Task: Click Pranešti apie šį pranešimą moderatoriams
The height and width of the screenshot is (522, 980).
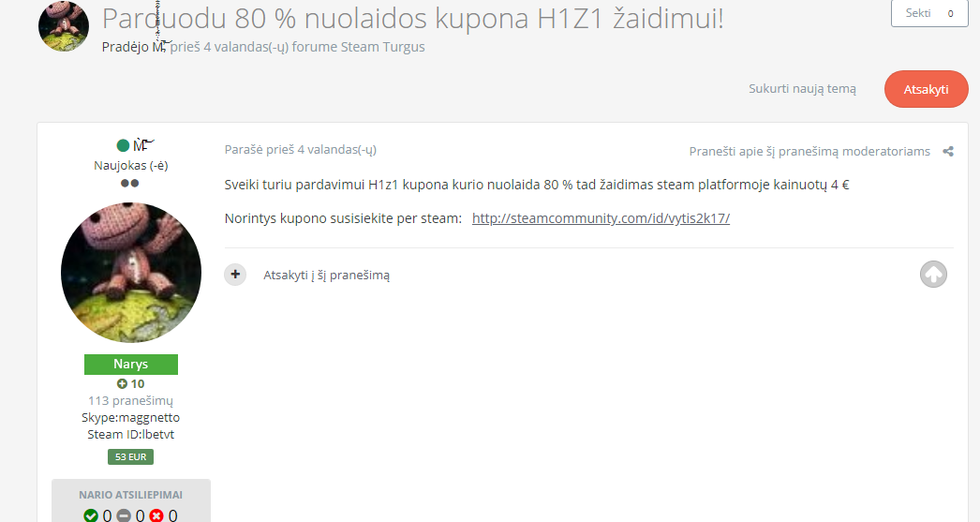Action: click(809, 151)
